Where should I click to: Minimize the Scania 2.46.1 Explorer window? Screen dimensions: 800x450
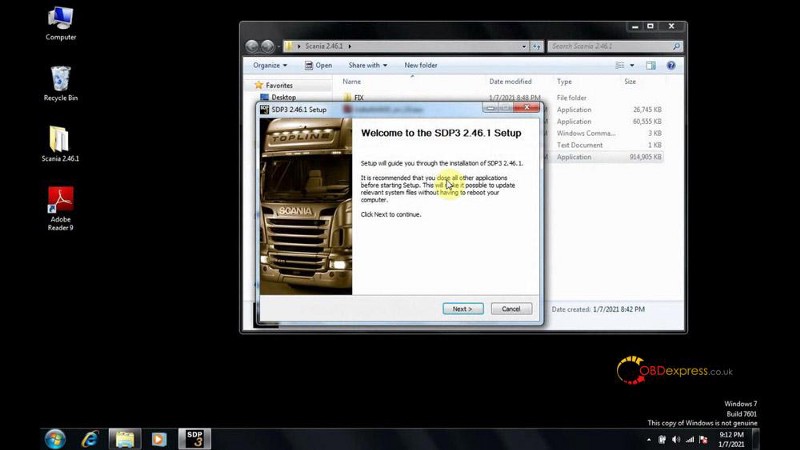[x=635, y=26]
